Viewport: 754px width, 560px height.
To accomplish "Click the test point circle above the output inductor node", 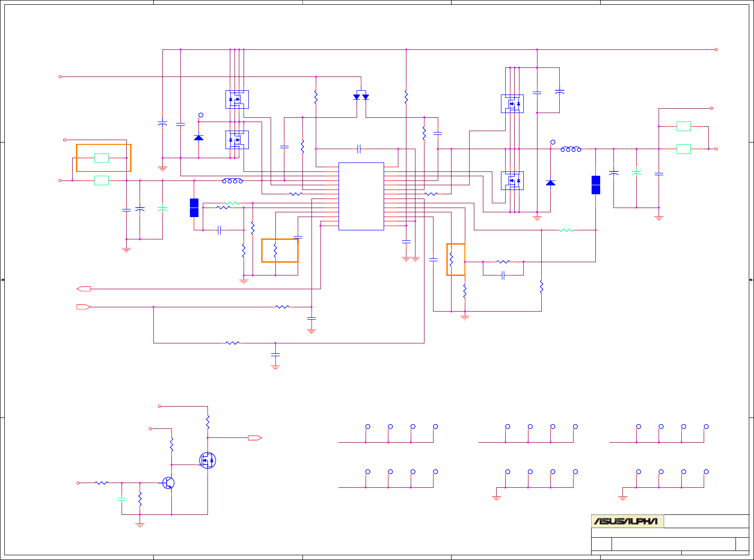I will coord(553,142).
